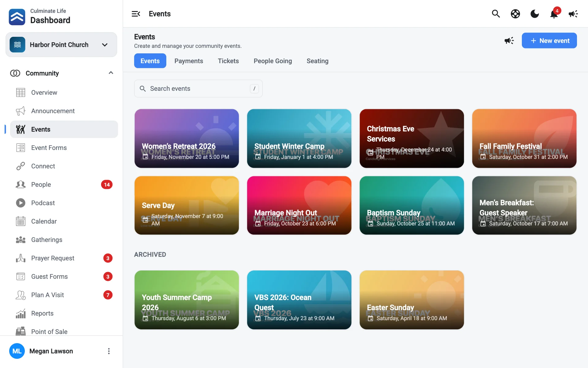Go to Gatherings section
The height and width of the screenshot is (368, 588).
tap(64, 240)
